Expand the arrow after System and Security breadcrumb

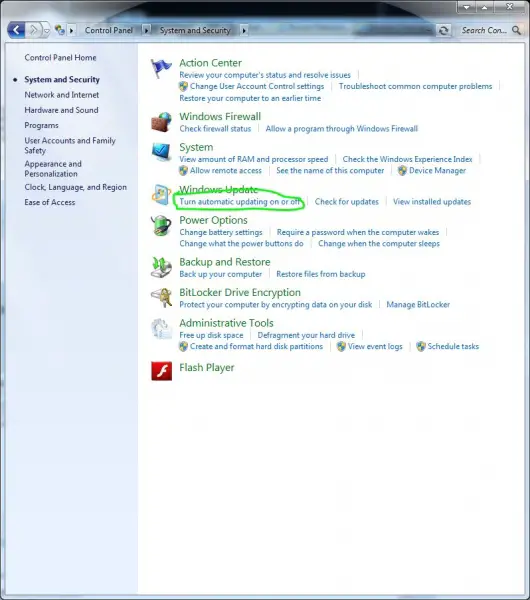(x=244, y=30)
